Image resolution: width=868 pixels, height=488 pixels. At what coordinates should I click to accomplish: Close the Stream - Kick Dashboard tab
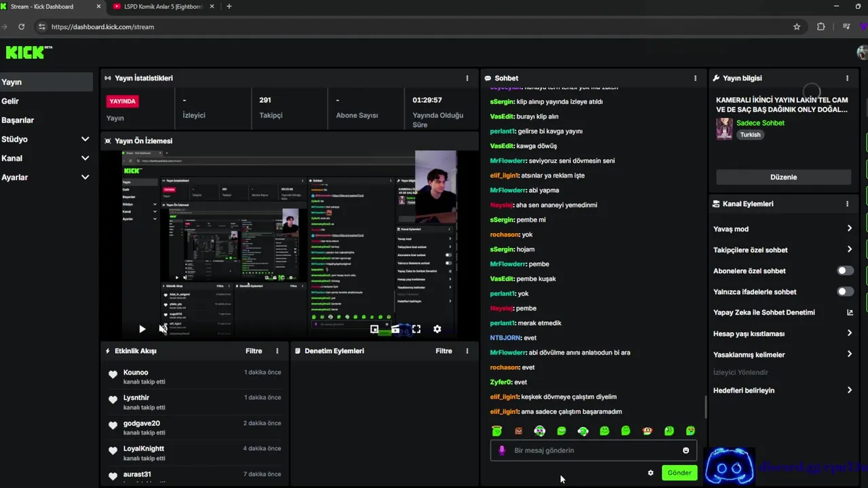[x=98, y=7]
